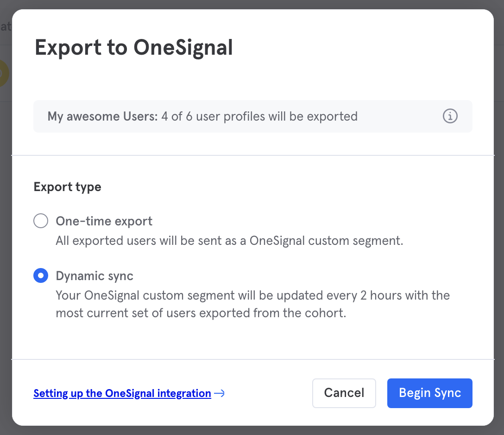Click 'All exported users will be sent' description
This screenshot has height=435, width=504.
click(x=229, y=241)
